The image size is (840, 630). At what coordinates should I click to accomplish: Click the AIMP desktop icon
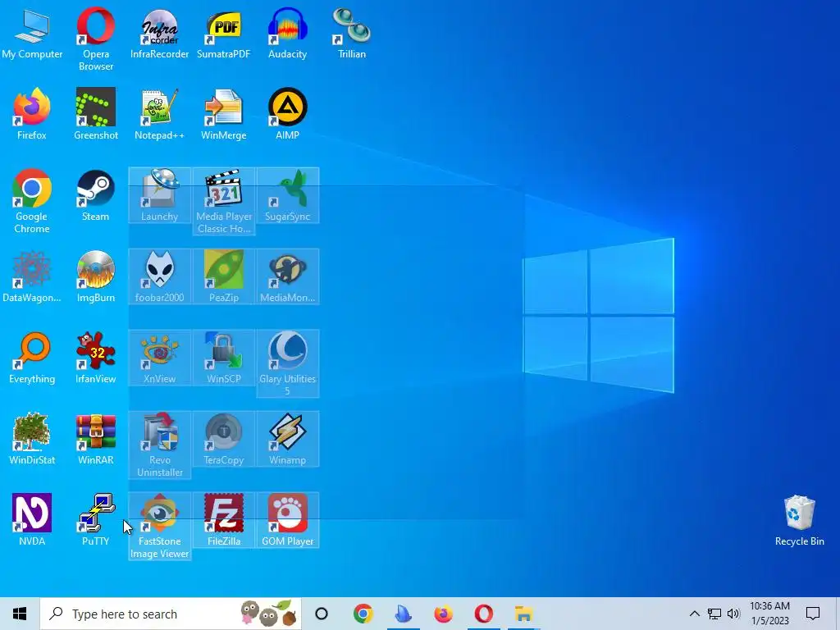[288, 113]
